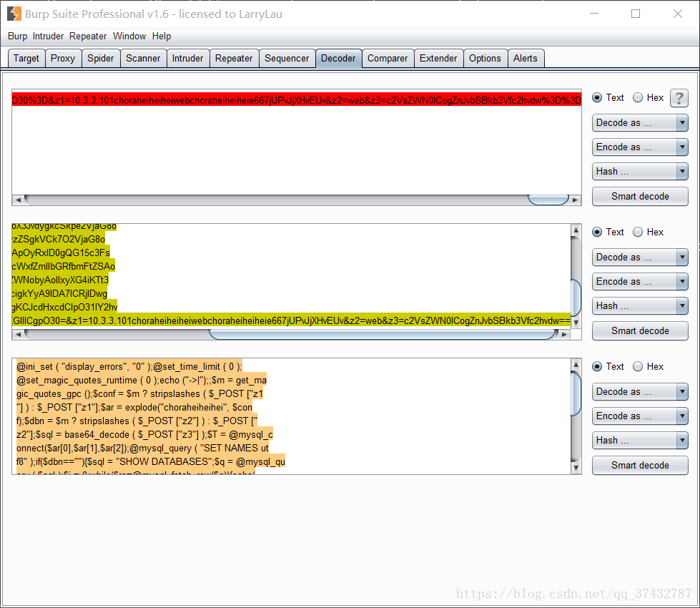Select Hex radio for first decoder panel
This screenshot has width=700, height=608.
point(638,97)
